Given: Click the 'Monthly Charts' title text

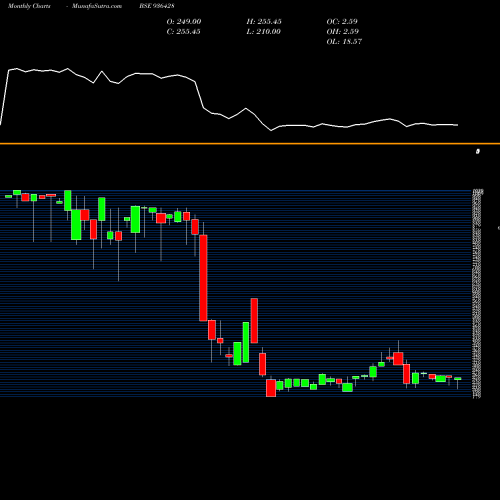Looking at the screenshot, I should [x=29, y=6].
